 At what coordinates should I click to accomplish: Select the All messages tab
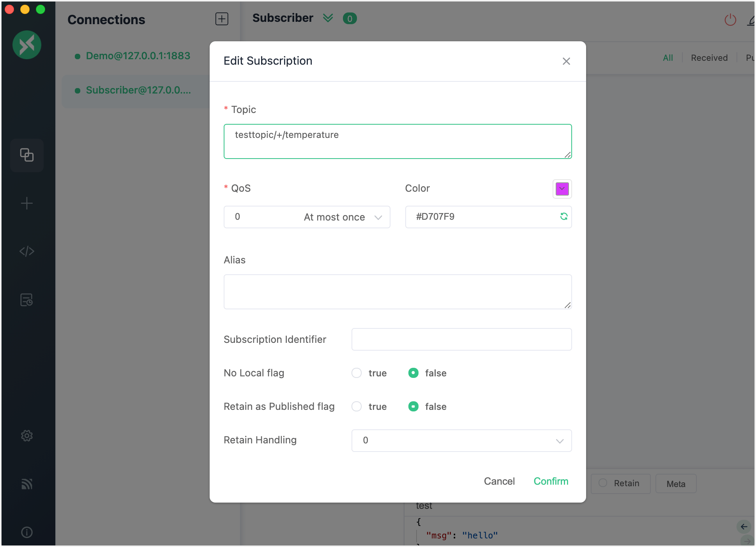point(668,58)
